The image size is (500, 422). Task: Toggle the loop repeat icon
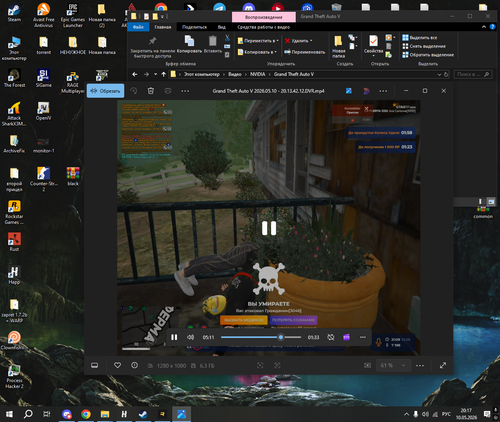[331, 337]
